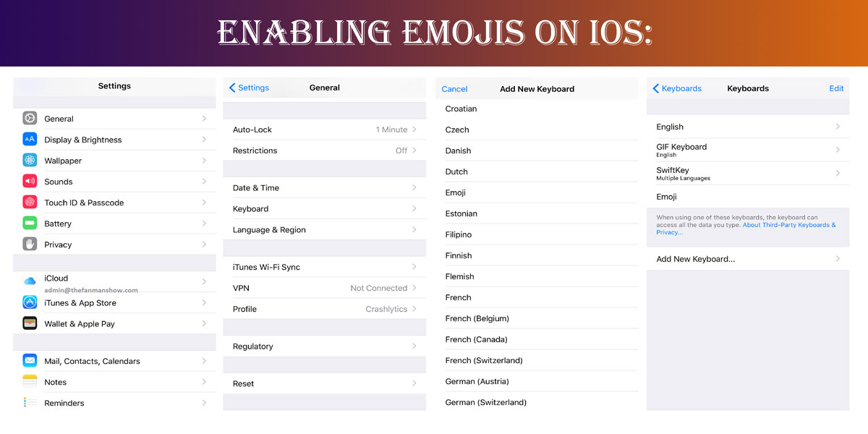Screen dimensions: 868x434
Task: Tap the Touch ID fingerprint icon
Action: [30, 203]
